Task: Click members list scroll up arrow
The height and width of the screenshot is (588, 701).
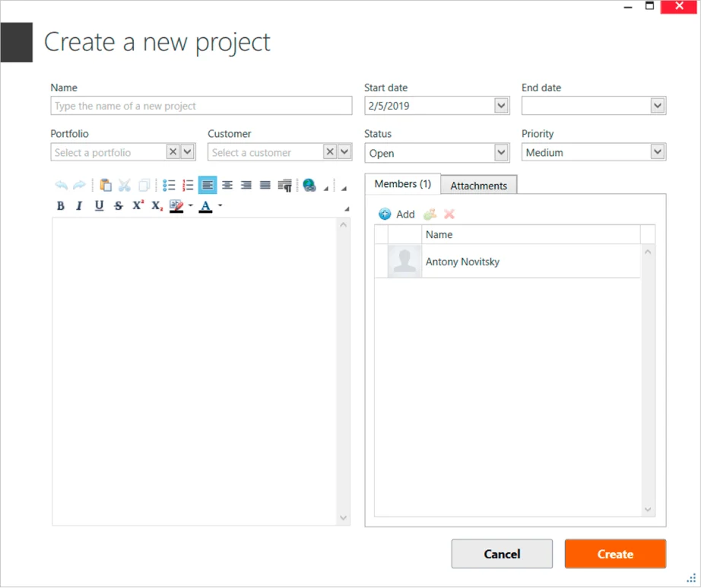Action: pyautogui.click(x=648, y=253)
